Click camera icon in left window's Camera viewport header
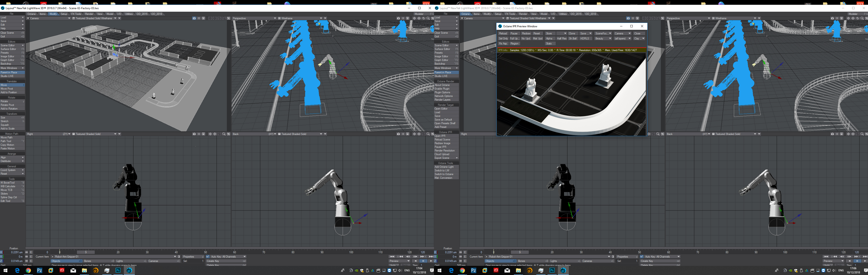 click(194, 18)
